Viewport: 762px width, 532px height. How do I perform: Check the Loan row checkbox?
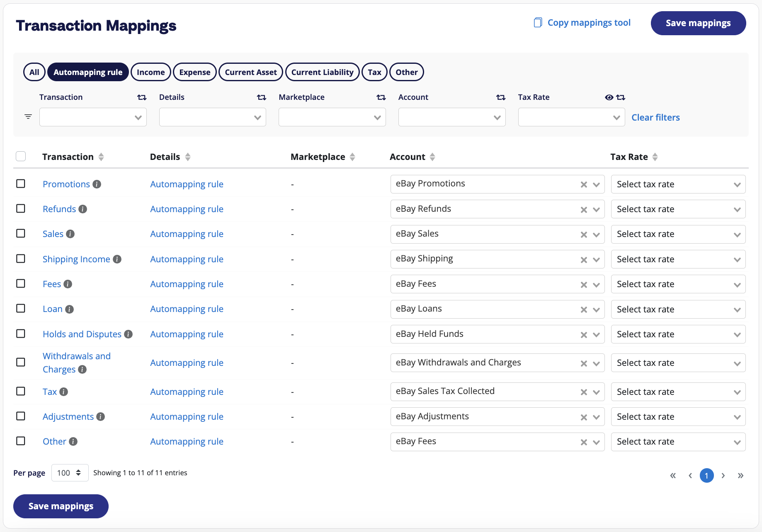click(21, 308)
